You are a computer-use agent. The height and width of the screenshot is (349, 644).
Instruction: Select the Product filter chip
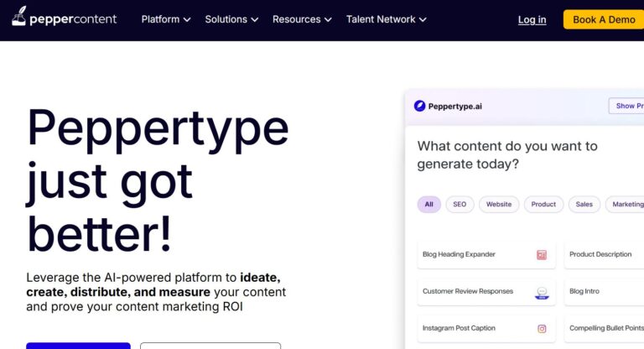(543, 205)
